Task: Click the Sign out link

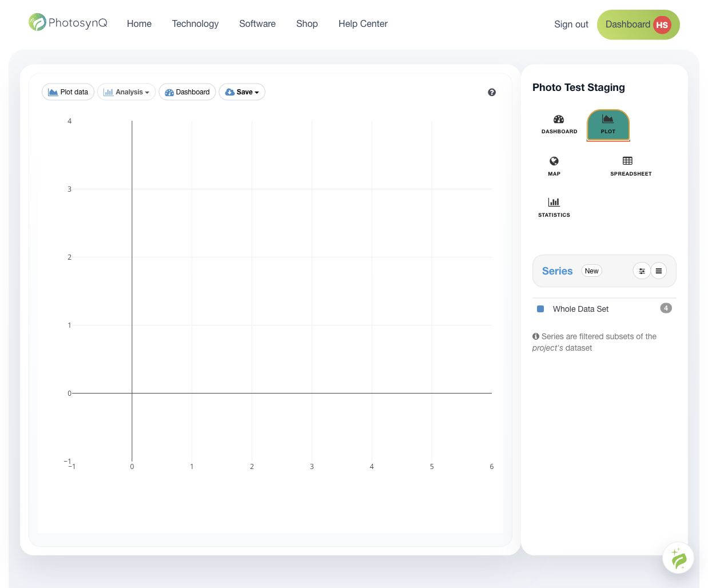Action: pyautogui.click(x=571, y=24)
